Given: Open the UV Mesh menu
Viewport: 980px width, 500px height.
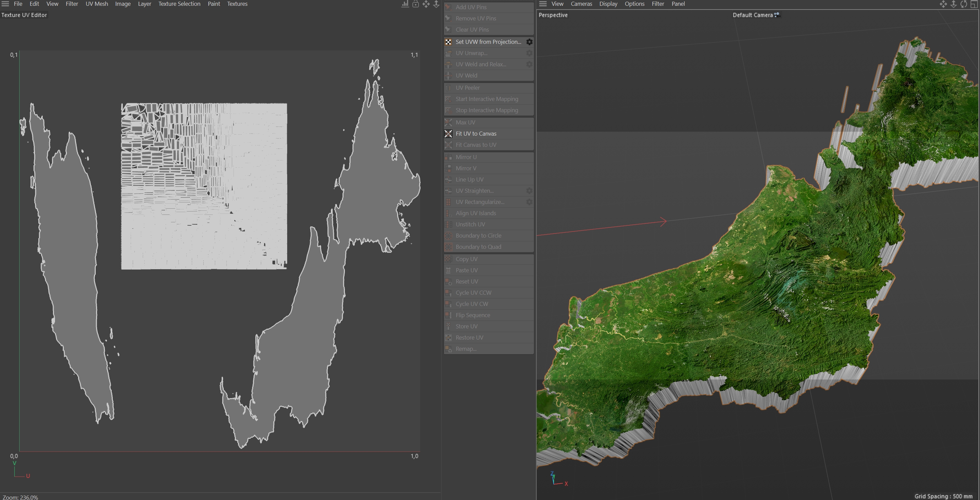Looking at the screenshot, I should (x=97, y=4).
